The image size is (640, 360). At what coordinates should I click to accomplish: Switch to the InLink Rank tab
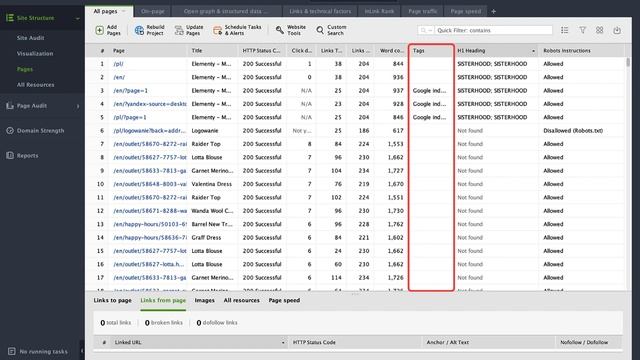[379, 11]
